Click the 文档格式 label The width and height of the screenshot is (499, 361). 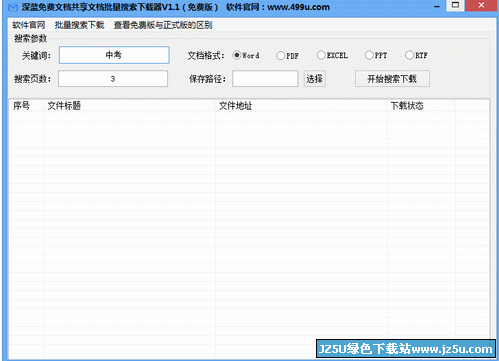click(206, 56)
